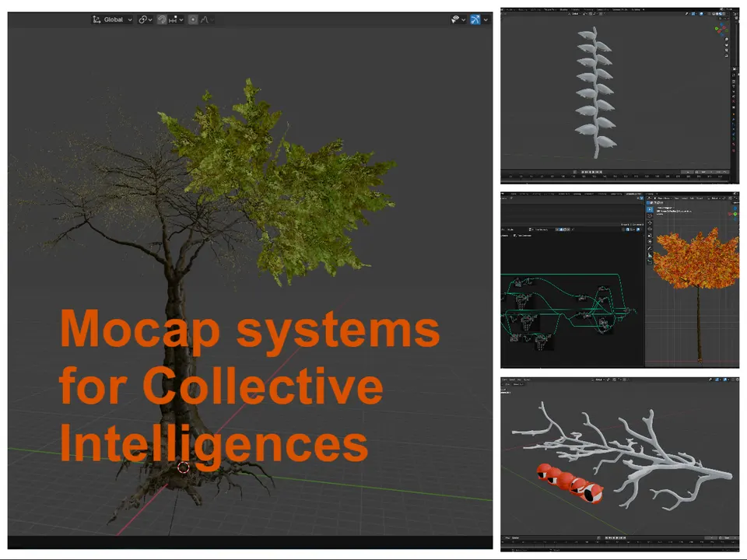Open the pivot point dropdown in main viewport
Viewport: 747px width, 560px height.
tap(146, 19)
